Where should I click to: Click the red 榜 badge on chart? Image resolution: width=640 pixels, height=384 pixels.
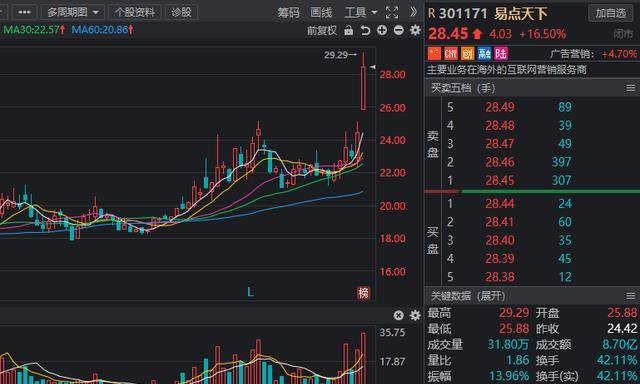point(363,293)
